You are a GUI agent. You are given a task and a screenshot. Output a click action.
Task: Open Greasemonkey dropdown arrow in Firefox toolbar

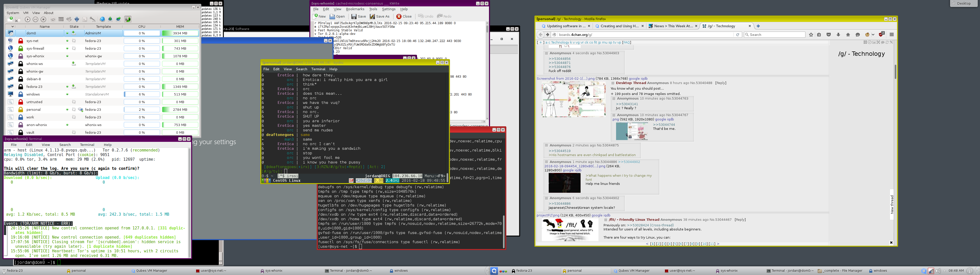click(x=873, y=35)
